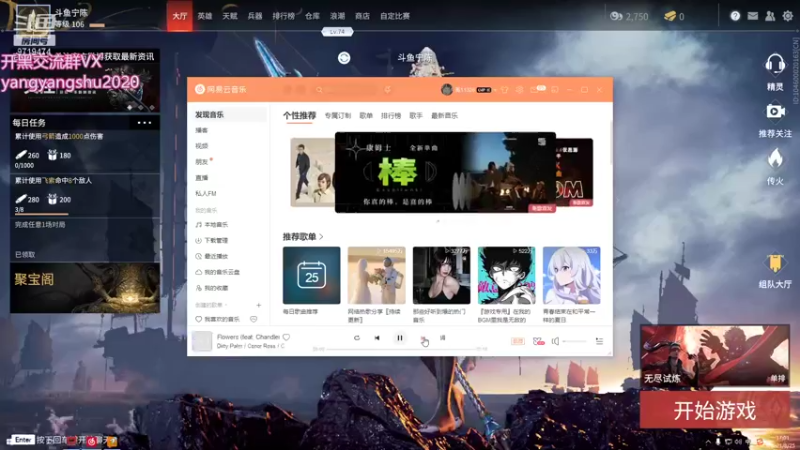The height and width of the screenshot is (450, 800).
Task: Open the wedding couple playlist cover
Action: tap(377, 276)
